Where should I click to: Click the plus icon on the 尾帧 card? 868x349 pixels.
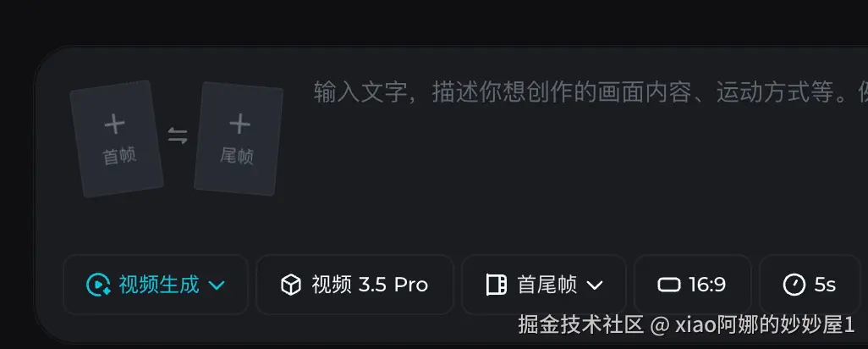(x=239, y=124)
